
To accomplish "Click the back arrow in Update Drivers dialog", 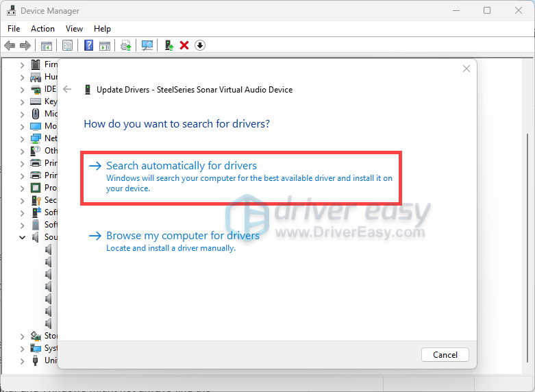I will 67,90.
